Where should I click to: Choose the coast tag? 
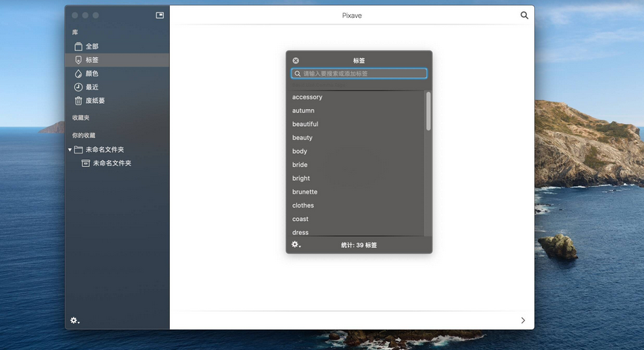pos(300,219)
